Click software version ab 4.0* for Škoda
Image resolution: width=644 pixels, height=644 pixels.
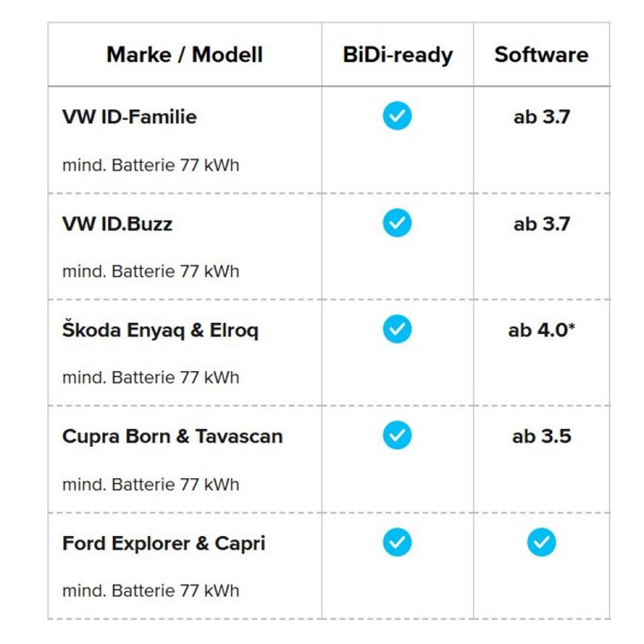541,330
